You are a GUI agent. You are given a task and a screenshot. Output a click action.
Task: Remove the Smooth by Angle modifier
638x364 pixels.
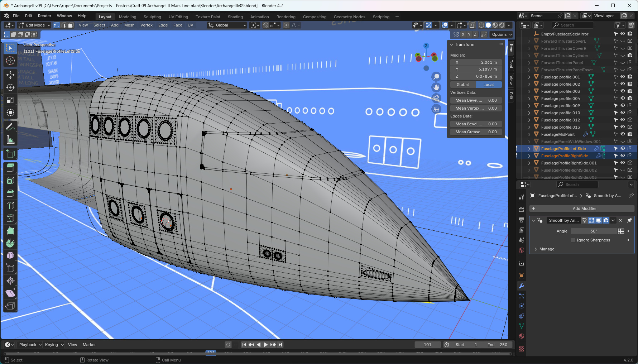coord(620,220)
